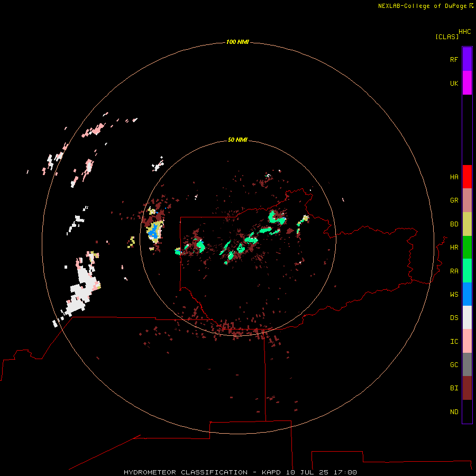The image size is (476, 476).
Task: Click the bright green RA swatch
Action: click(467, 271)
